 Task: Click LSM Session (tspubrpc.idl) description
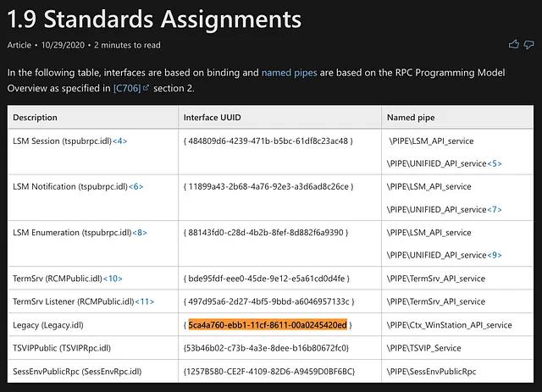62,141
